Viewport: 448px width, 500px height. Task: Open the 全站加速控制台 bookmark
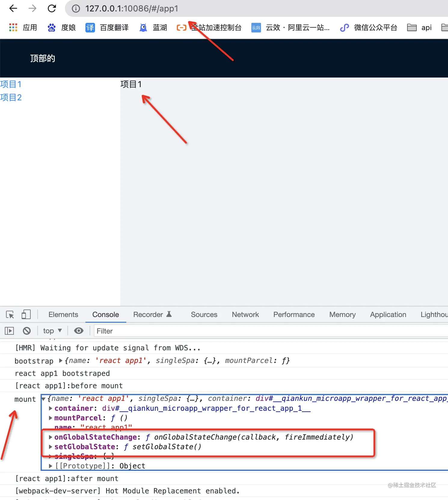pos(209,28)
